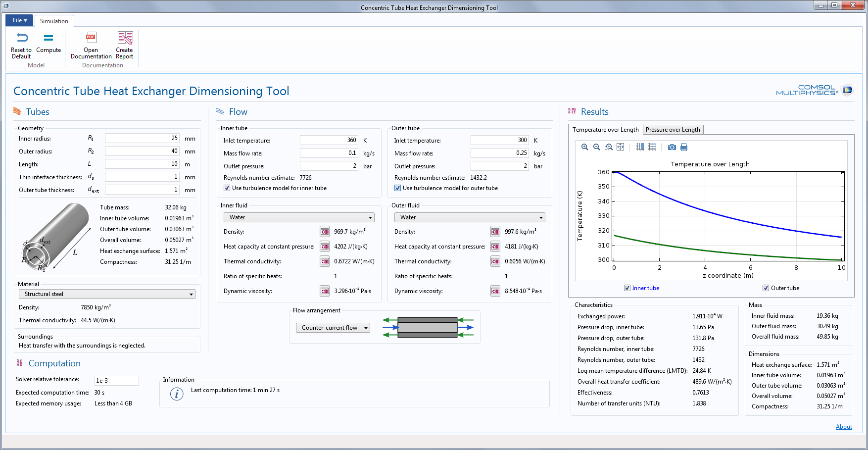Screen dimensions: 868x450
Task: Edit Thin interface thickness field
Action: (x=142, y=177)
